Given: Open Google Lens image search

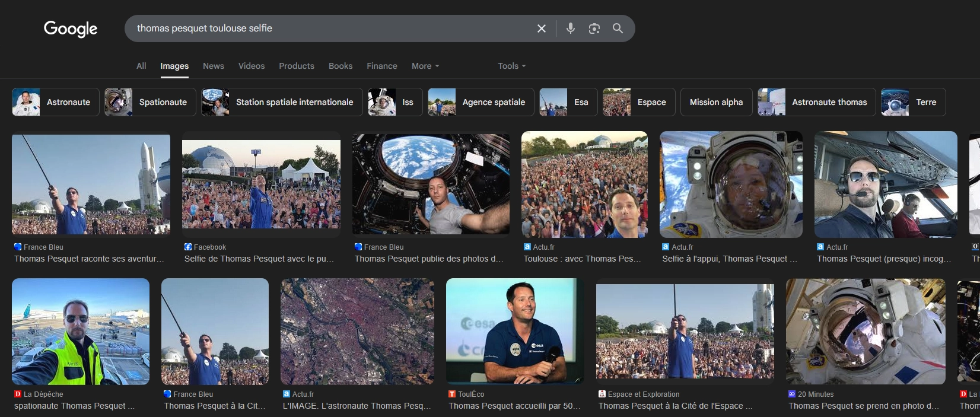Looking at the screenshot, I should click(x=594, y=28).
